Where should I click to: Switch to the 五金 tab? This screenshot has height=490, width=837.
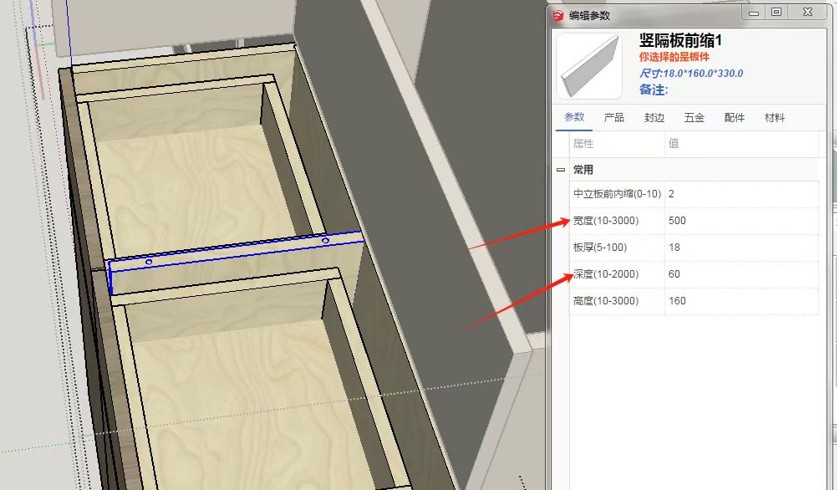tap(694, 118)
